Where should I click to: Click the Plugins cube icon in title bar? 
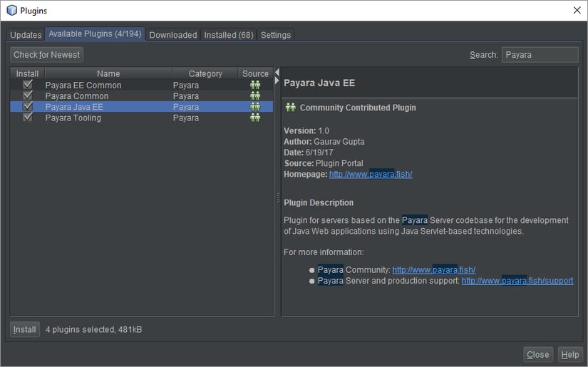tap(11, 10)
